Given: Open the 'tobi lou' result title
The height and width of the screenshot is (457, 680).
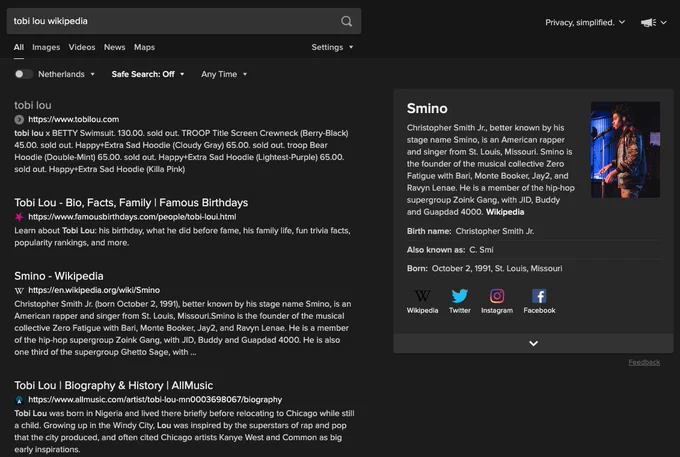Looking at the screenshot, I should point(33,105).
